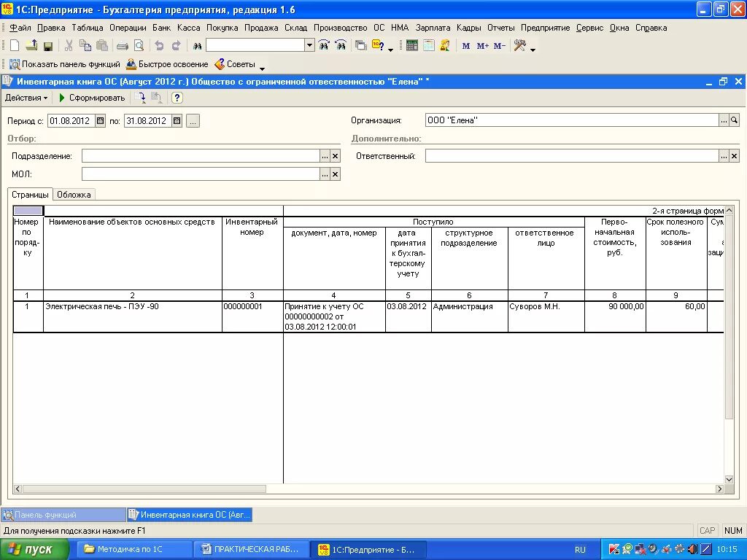747x560 pixels.
Task: Select the Страницы tab
Action: [30, 194]
